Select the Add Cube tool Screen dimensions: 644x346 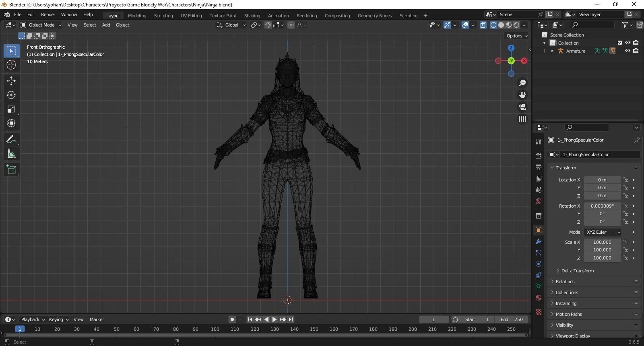[x=11, y=170]
